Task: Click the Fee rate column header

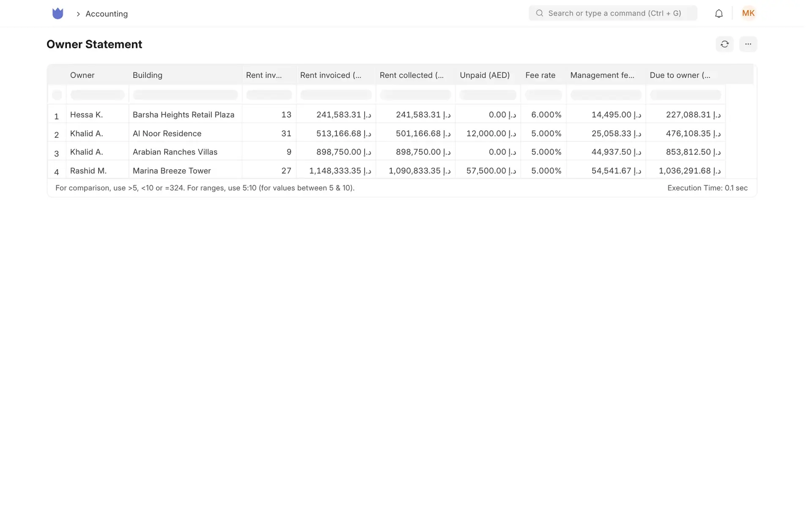Action: coord(543,75)
